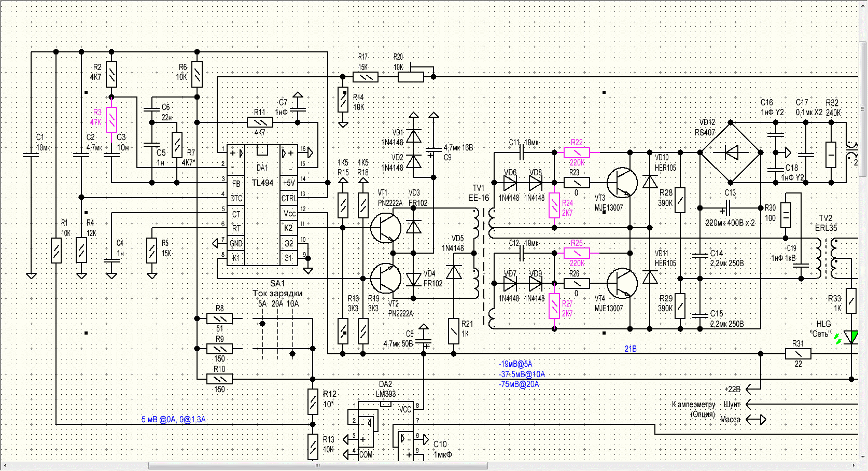Click the magenta R3 47K resistor
The width and height of the screenshot is (868, 471).
point(111,120)
